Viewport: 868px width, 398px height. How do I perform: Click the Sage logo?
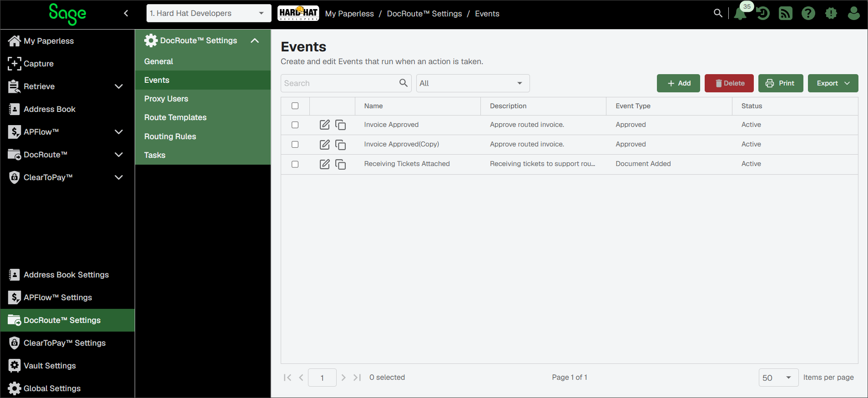pos(67,14)
